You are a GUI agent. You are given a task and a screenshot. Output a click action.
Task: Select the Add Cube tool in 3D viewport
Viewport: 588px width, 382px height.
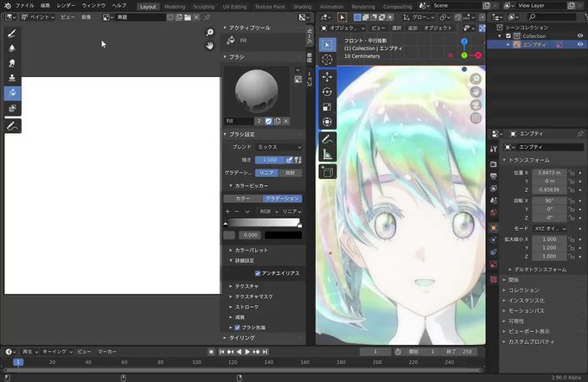(328, 172)
